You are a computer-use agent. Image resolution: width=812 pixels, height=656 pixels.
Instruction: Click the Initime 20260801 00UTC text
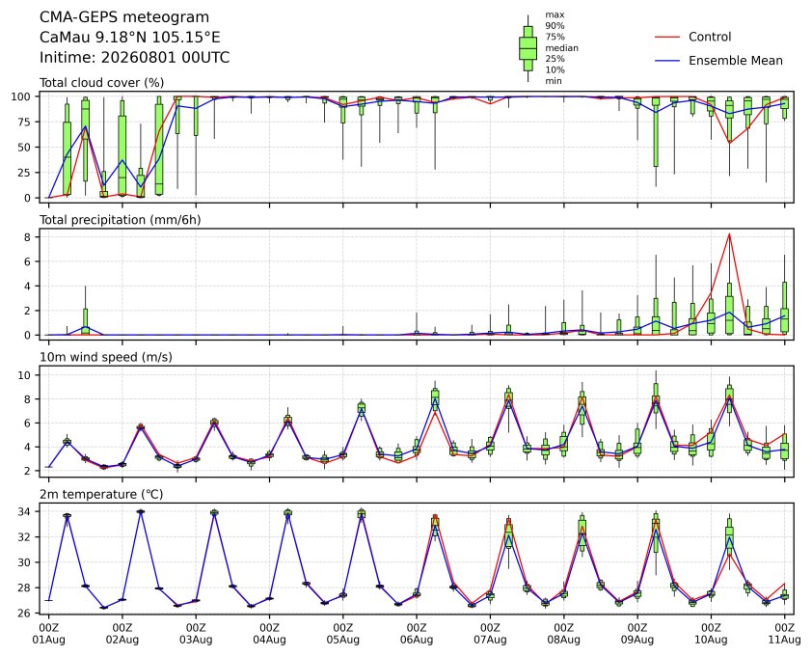135,57
